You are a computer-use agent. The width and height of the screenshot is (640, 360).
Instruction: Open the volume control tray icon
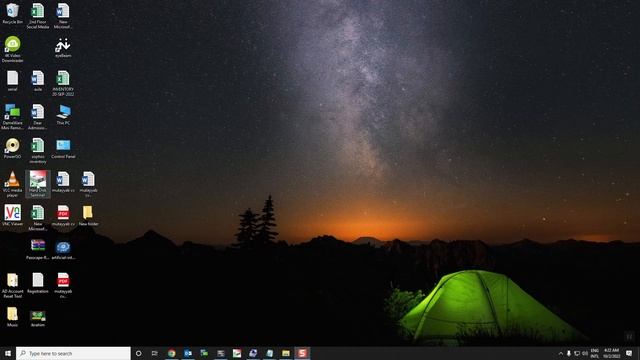pos(585,353)
